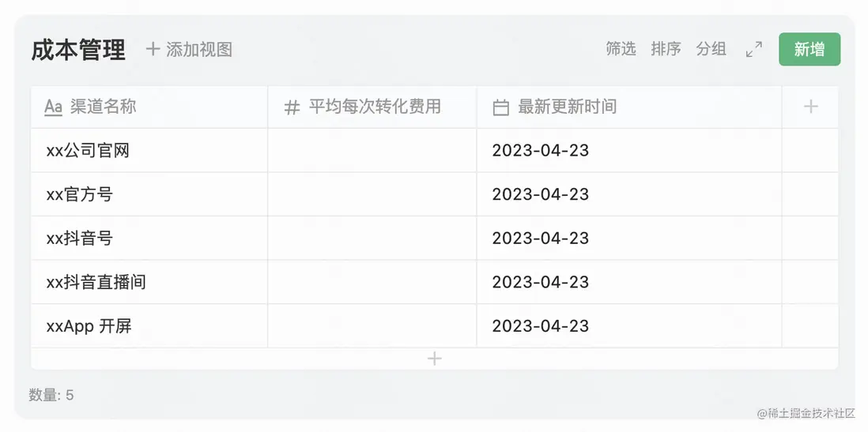This screenshot has height=432, width=868.
Task: Select the xx抖音号 channel cell
Action: coord(80,238)
